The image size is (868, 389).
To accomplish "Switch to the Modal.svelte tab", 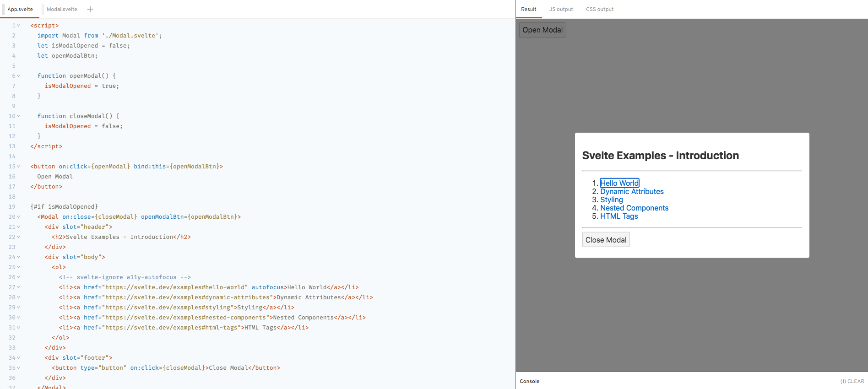I will 62,9.
